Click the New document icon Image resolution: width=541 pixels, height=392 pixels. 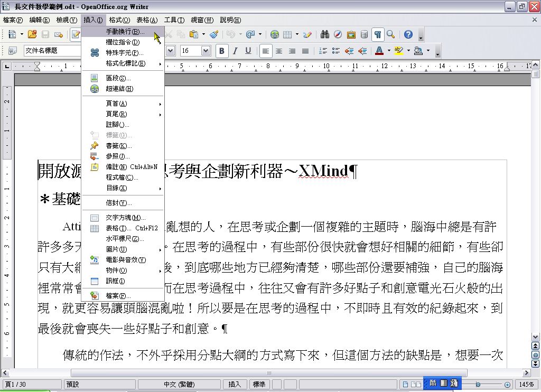point(13,34)
